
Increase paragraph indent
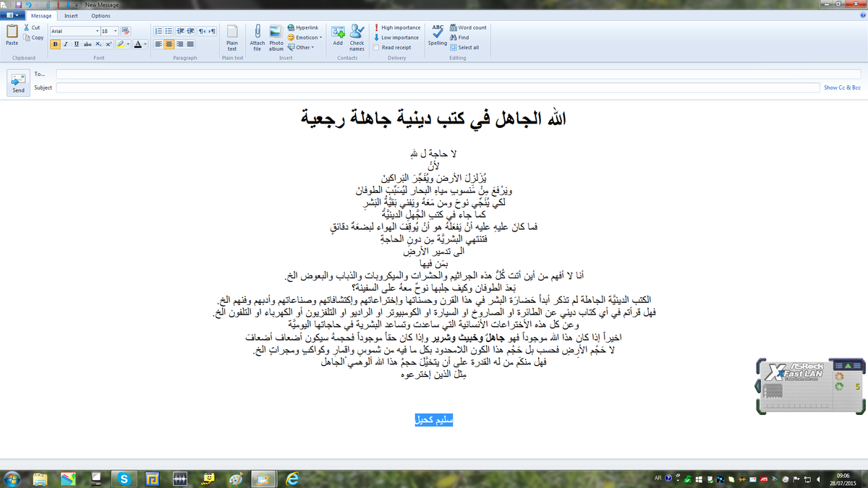(190, 31)
